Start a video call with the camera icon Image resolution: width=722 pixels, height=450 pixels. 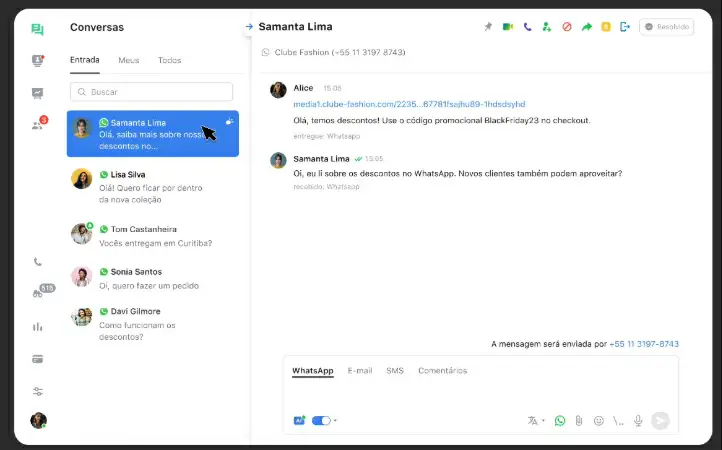point(508,27)
